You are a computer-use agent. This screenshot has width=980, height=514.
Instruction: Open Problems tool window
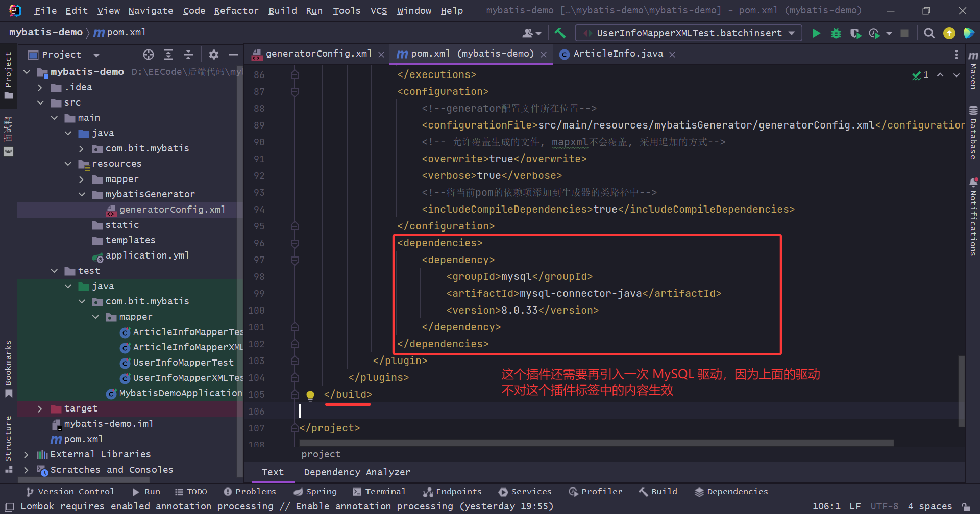250,492
